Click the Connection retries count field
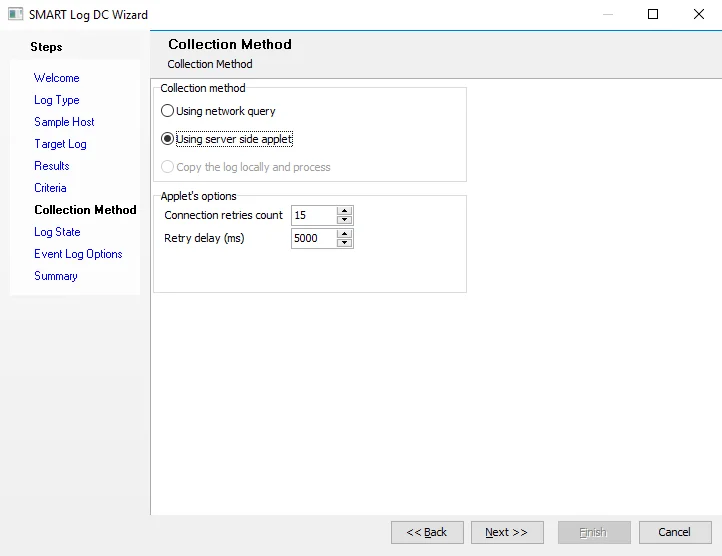The height and width of the screenshot is (556, 722). [x=314, y=215]
